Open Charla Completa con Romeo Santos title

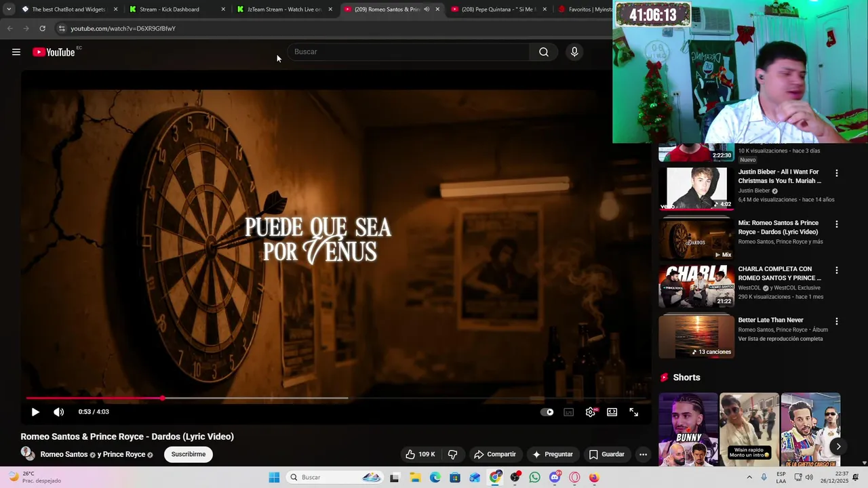tap(779, 273)
